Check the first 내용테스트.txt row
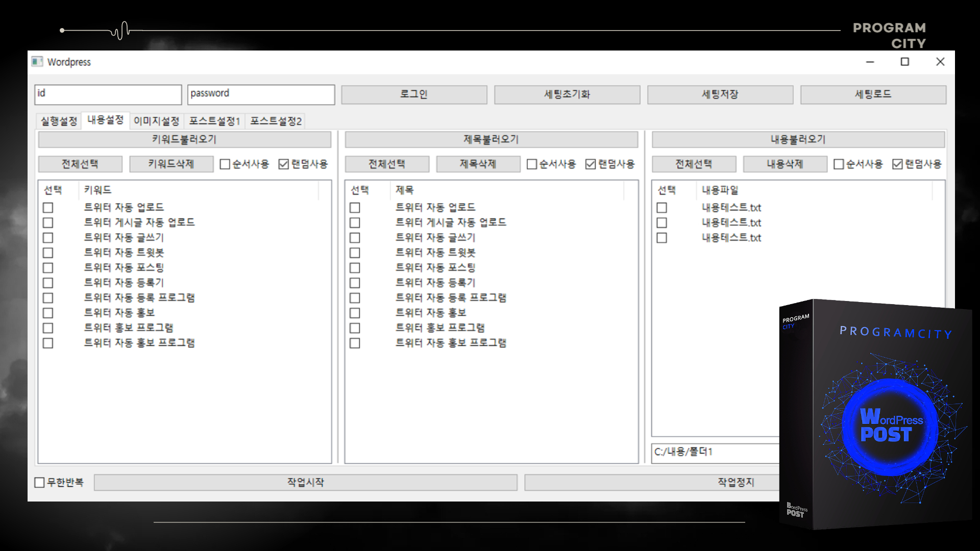This screenshot has height=551, width=980. pos(662,208)
